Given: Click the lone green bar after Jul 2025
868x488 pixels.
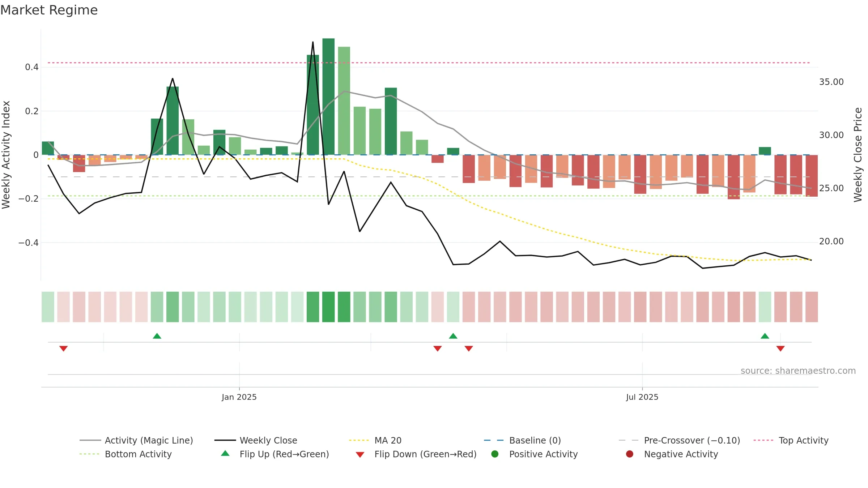Looking at the screenshot, I should (x=765, y=151).
